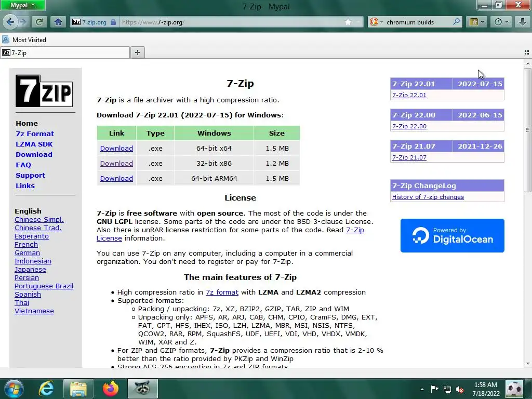Switch language to Vietnamese

click(x=34, y=311)
